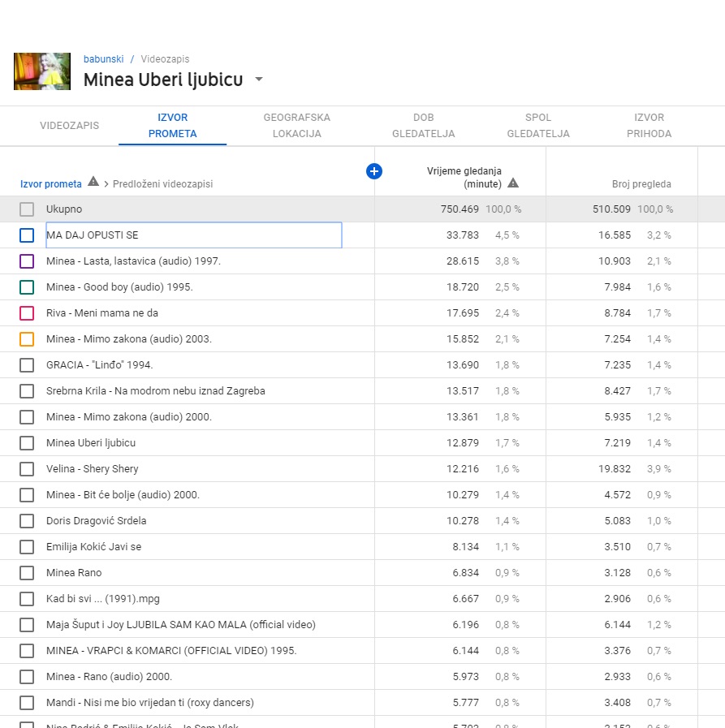The height and width of the screenshot is (728, 725).
Task: Sort by Broj pregleda column header
Action: pos(641,184)
